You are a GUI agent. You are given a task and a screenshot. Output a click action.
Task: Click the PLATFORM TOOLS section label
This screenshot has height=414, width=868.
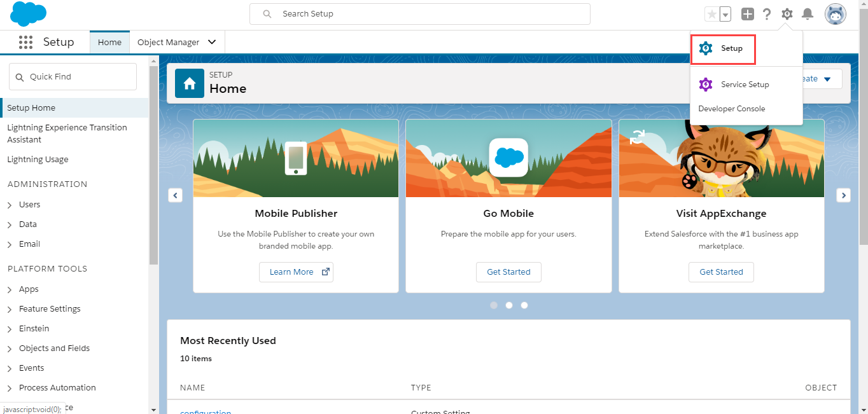click(48, 269)
